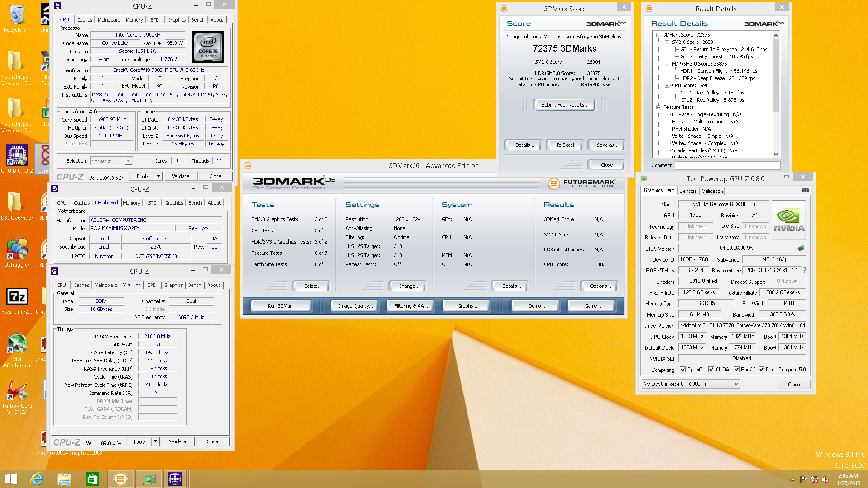
Task: Open the Tools dropdown arrow in the Memory tab window
Action: 155,441
